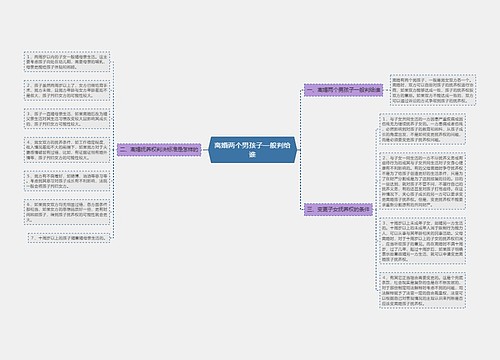Select the central blue topic 离婚两个男孩子一般判给谁

point(253,150)
